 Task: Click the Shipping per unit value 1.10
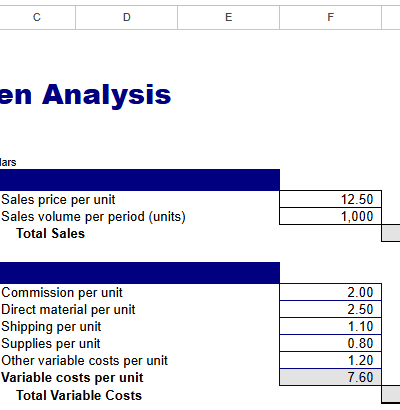(330, 326)
